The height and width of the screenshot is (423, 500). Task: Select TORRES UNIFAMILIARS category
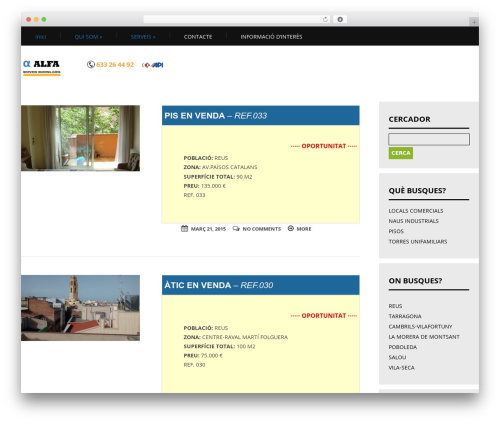coord(418,242)
